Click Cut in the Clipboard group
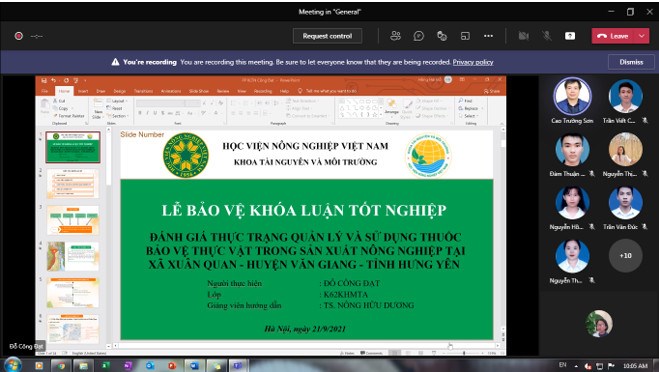The height and width of the screenshot is (372, 659). tap(60, 101)
